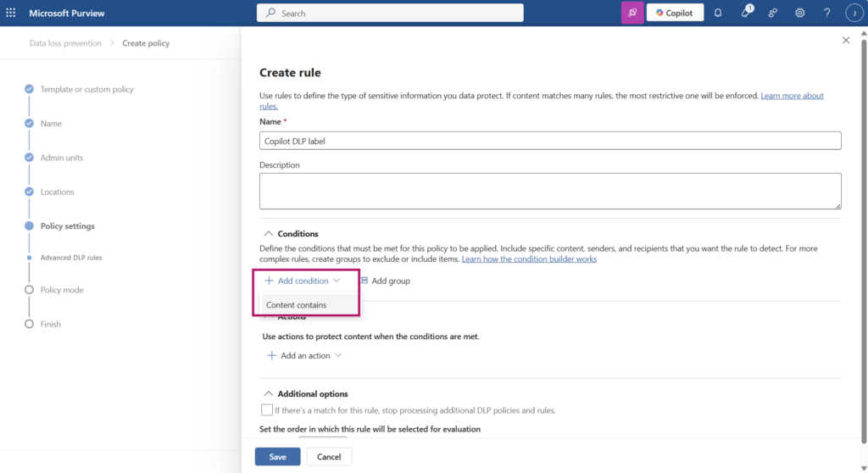The width and height of the screenshot is (868, 473).
Task: Open the Add an action dropdown
Action: coord(304,355)
